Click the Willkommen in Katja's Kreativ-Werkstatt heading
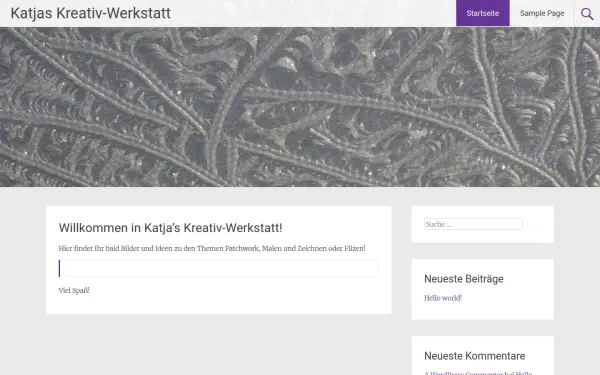 point(170,228)
